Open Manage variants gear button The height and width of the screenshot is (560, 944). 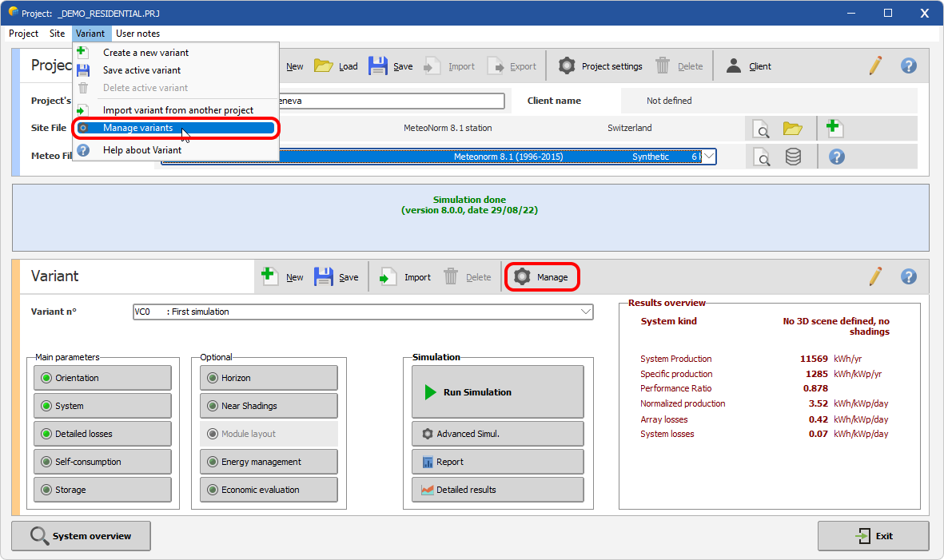(x=541, y=277)
